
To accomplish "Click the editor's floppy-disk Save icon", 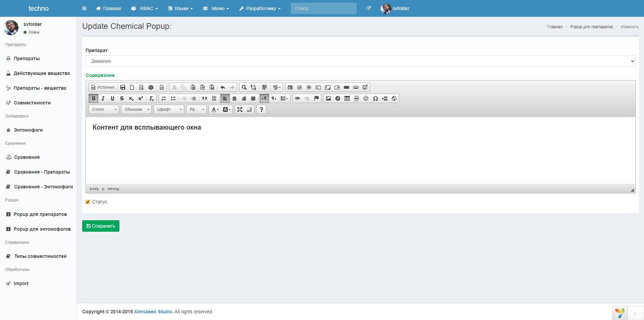I will point(123,87).
